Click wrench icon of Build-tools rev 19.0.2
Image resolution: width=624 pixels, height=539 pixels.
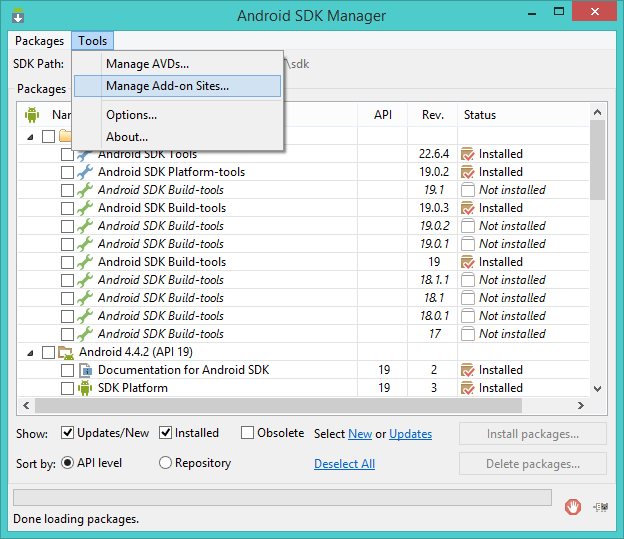[85, 226]
